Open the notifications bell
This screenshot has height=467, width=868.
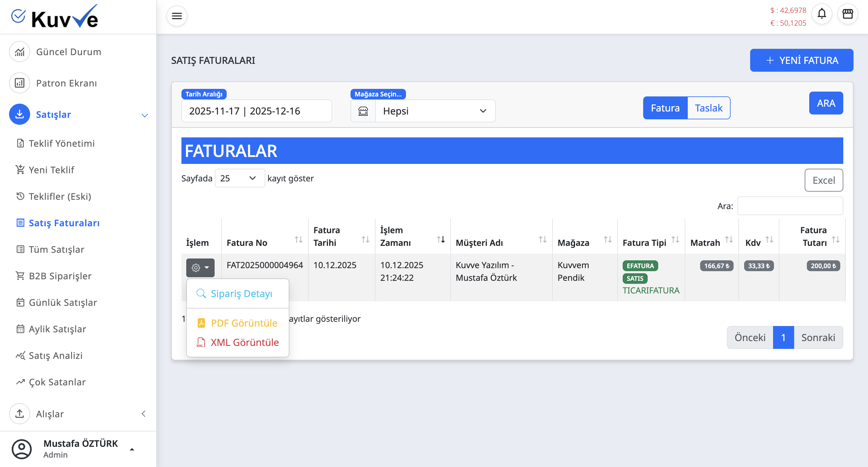(x=822, y=14)
